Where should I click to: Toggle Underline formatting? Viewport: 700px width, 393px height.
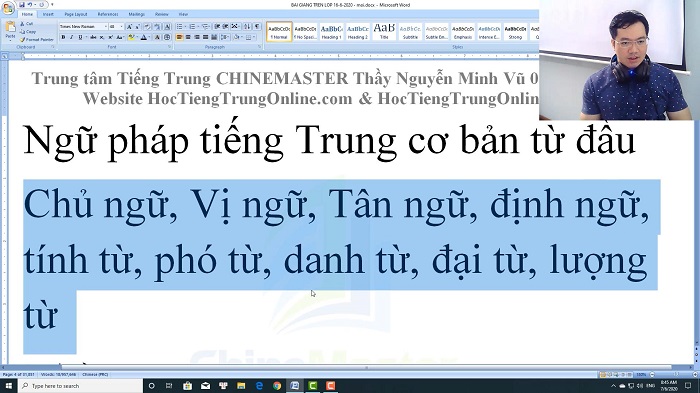(x=80, y=37)
